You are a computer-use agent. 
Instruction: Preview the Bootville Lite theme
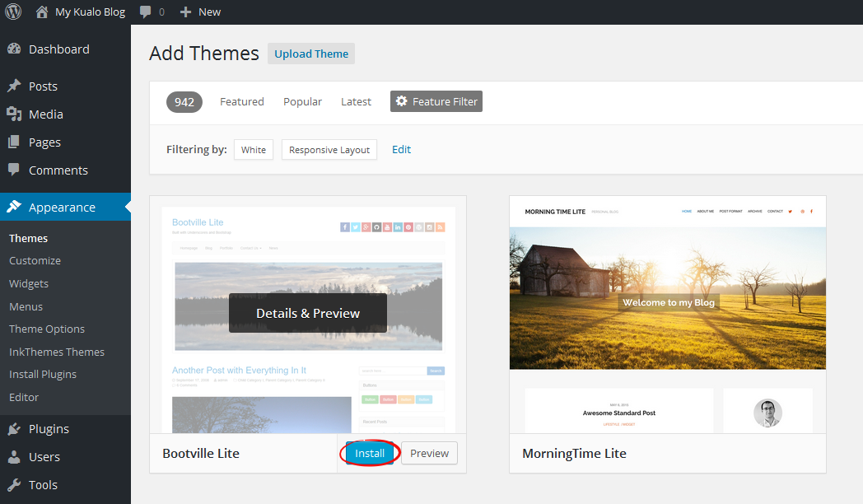click(429, 453)
